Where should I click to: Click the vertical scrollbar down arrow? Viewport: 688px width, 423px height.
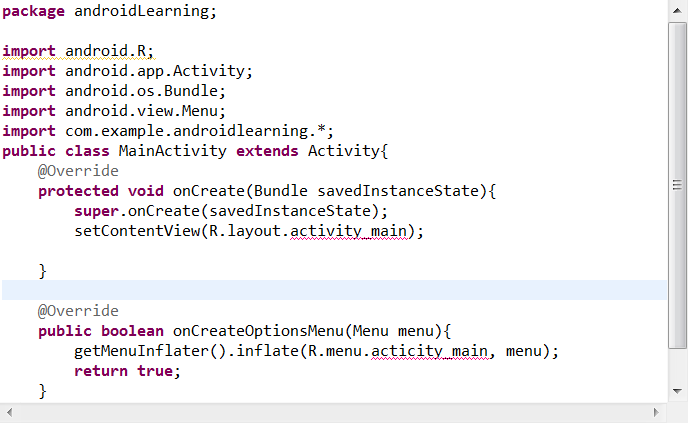(677, 391)
